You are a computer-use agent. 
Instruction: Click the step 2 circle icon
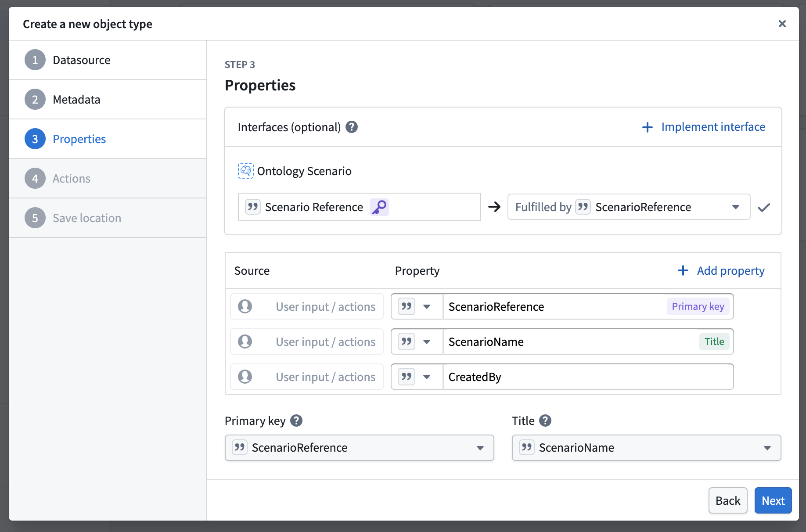(35, 99)
